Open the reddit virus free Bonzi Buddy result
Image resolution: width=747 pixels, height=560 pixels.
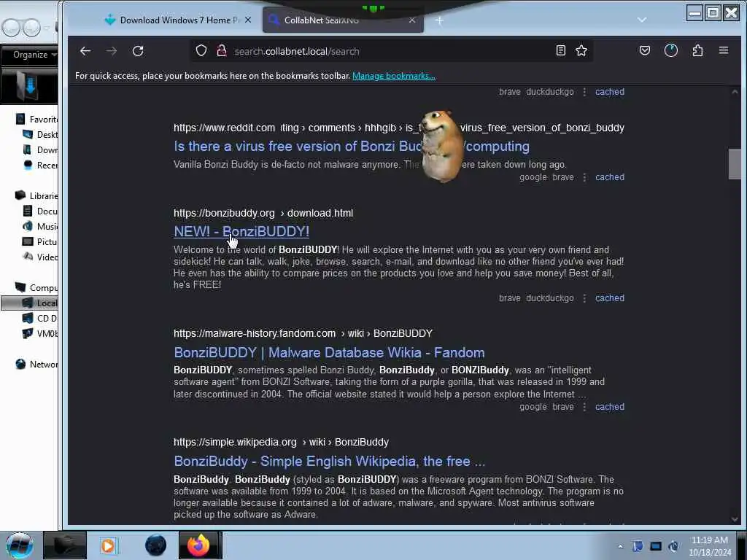click(351, 146)
